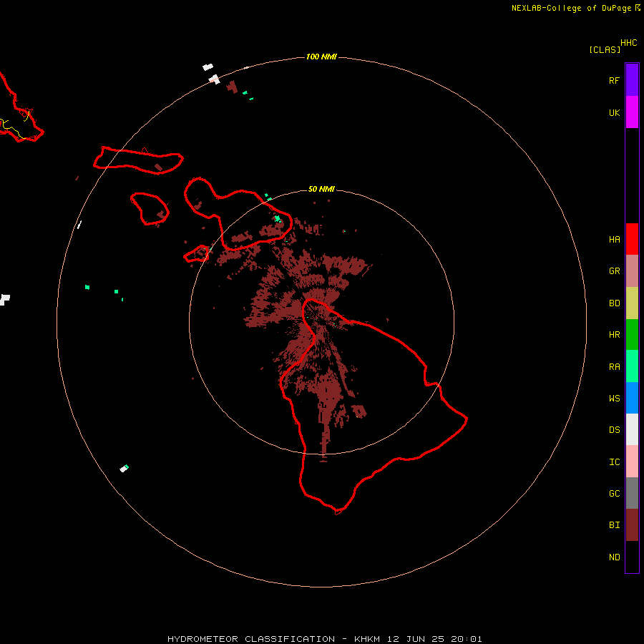Image resolution: width=644 pixels, height=644 pixels.
Task: Click the HR heavy rain green swatch
Action: pyautogui.click(x=632, y=335)
